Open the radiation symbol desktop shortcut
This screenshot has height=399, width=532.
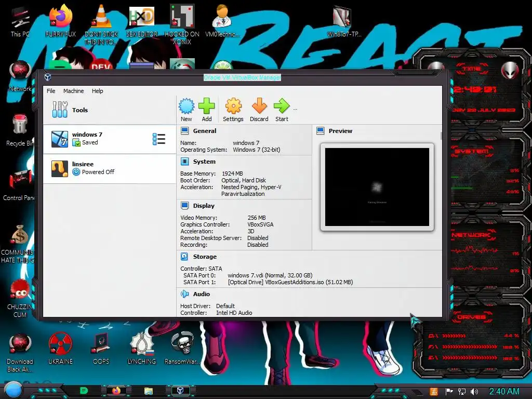[x=60, y=348]
